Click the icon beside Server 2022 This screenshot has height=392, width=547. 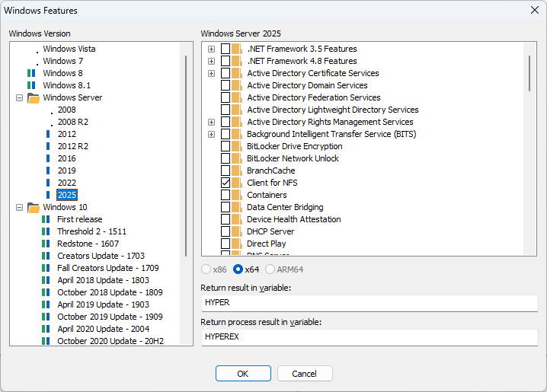tap(48, 183)
